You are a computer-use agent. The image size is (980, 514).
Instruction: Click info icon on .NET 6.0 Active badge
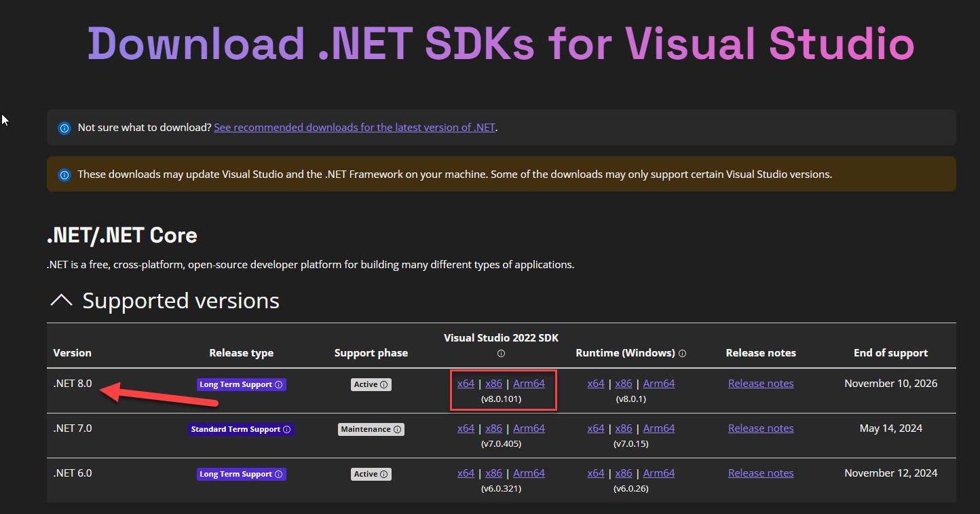[x=384, y=475]
